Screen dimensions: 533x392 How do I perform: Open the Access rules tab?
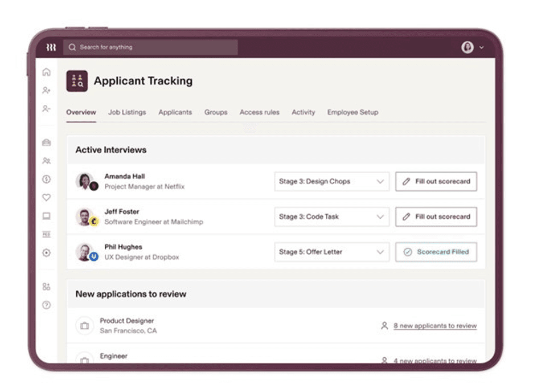coord(260,112)
